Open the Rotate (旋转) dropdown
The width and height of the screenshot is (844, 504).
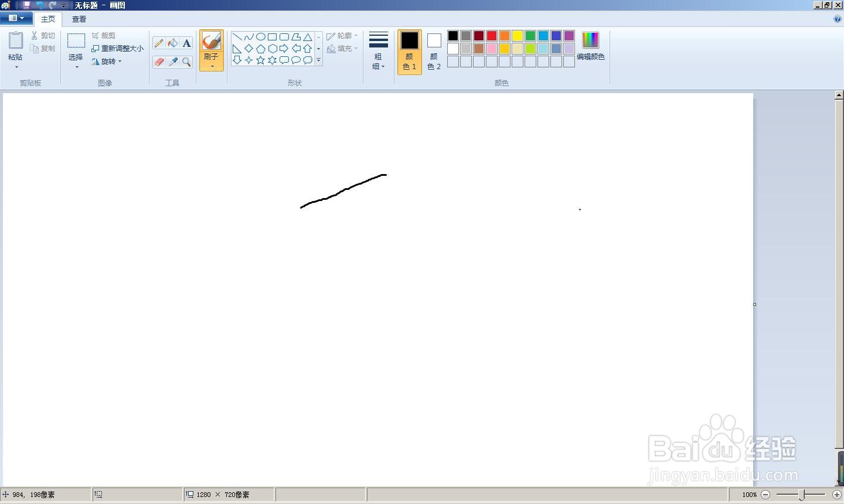(x=107, y=61)
